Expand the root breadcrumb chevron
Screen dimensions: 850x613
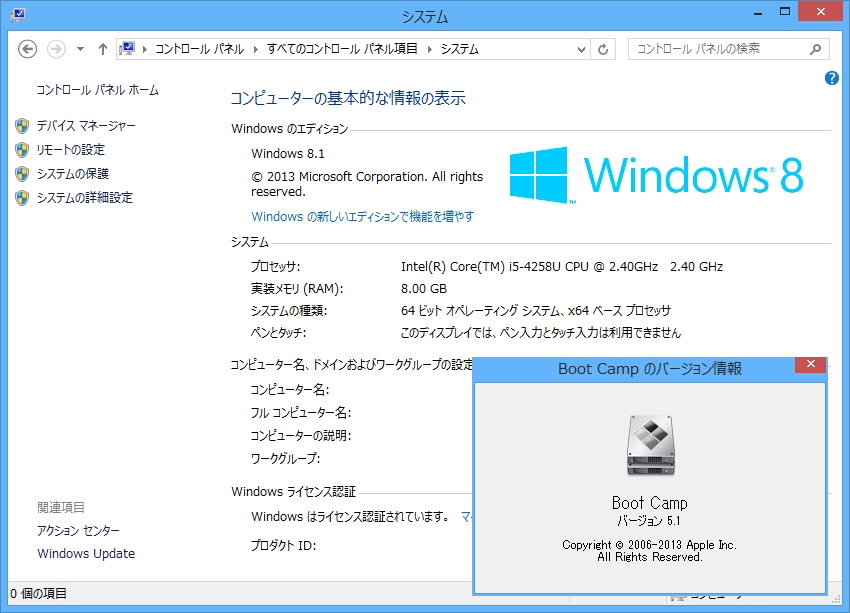[x=145, y=49]
